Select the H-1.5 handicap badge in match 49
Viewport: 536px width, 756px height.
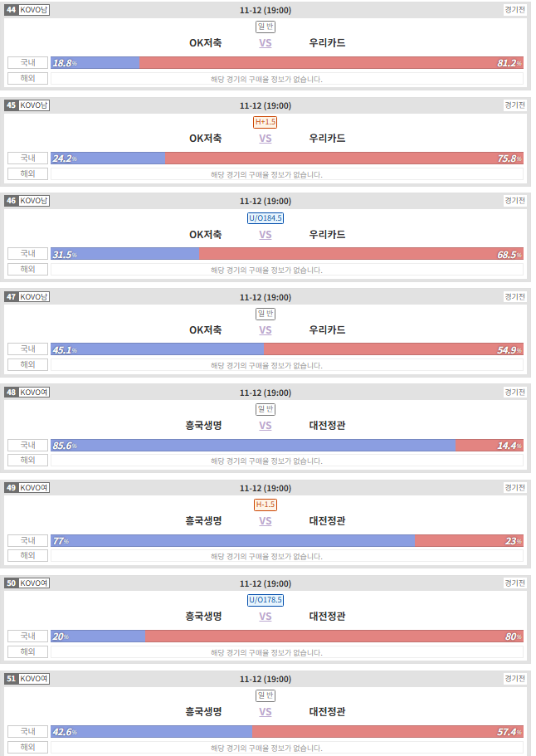266,505
